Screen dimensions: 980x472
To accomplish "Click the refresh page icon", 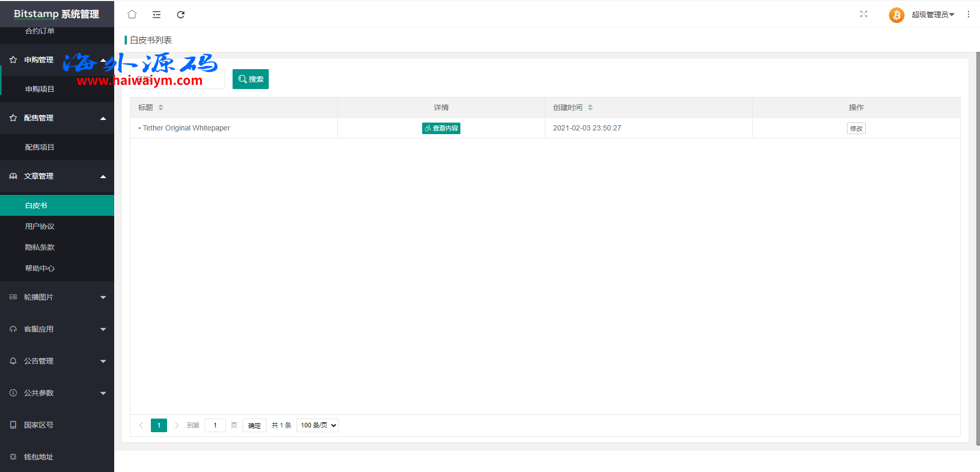I will (181, 15).
